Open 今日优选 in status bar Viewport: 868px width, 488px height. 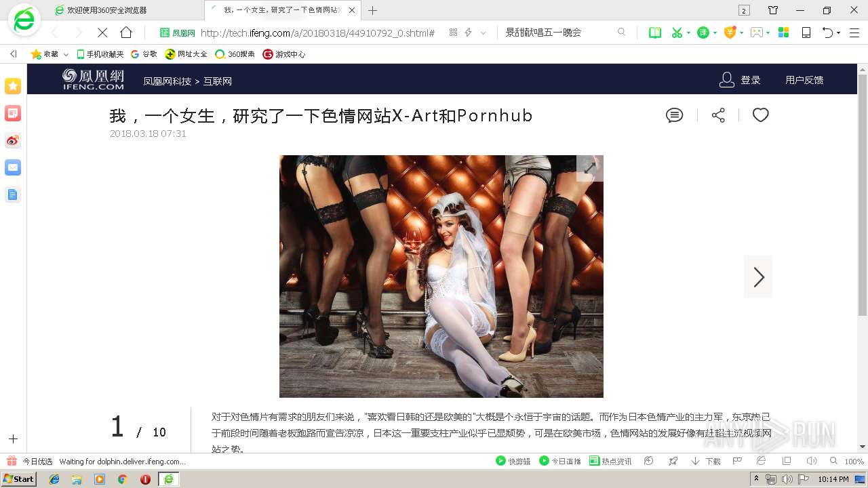30,461
